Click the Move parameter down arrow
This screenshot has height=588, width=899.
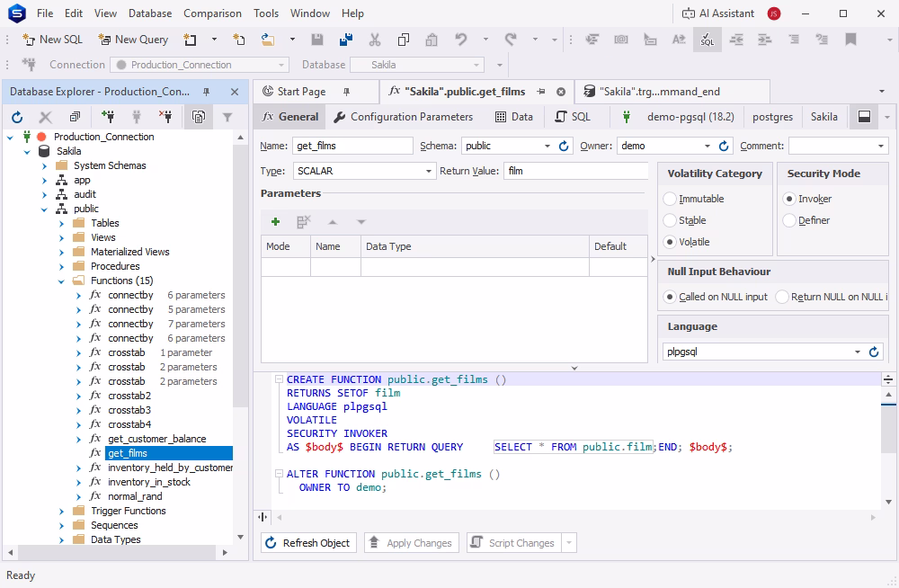tap(361, 221)
